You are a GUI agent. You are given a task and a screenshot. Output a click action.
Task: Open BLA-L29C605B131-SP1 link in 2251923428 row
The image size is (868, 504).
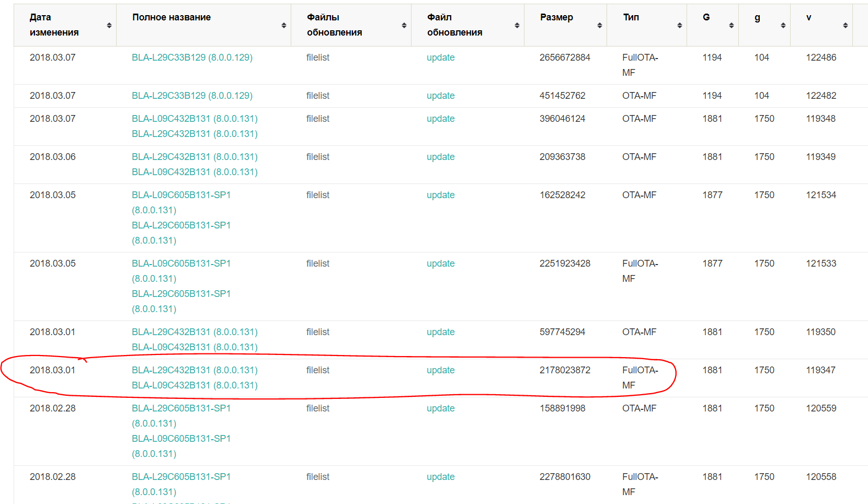pos(181,301)
